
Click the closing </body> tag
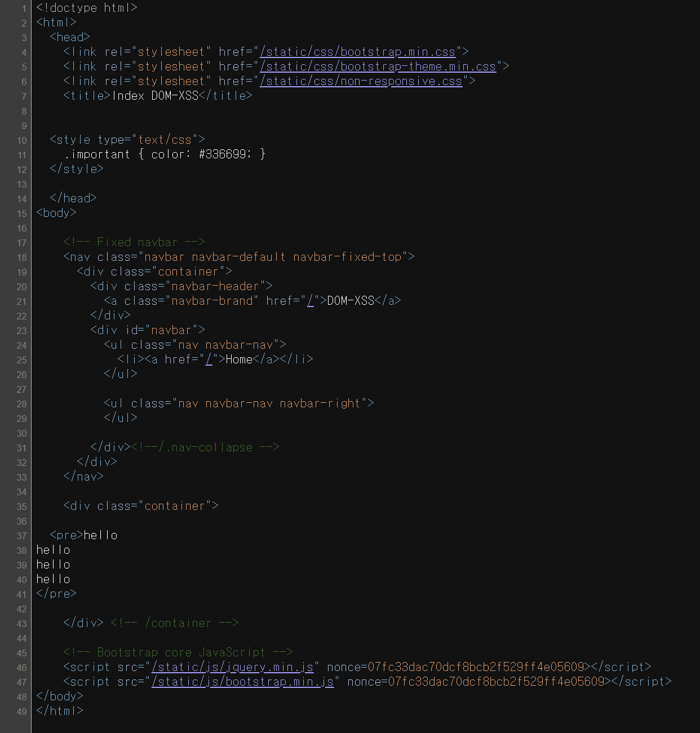coord(60,696)
